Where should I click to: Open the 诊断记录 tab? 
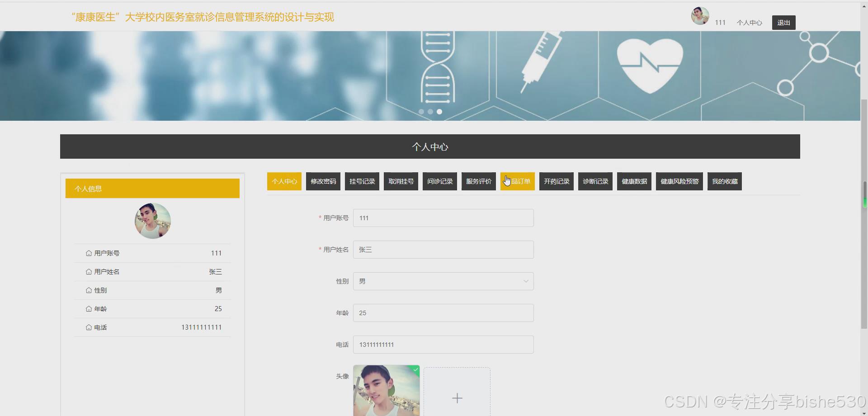click(595, 181)
